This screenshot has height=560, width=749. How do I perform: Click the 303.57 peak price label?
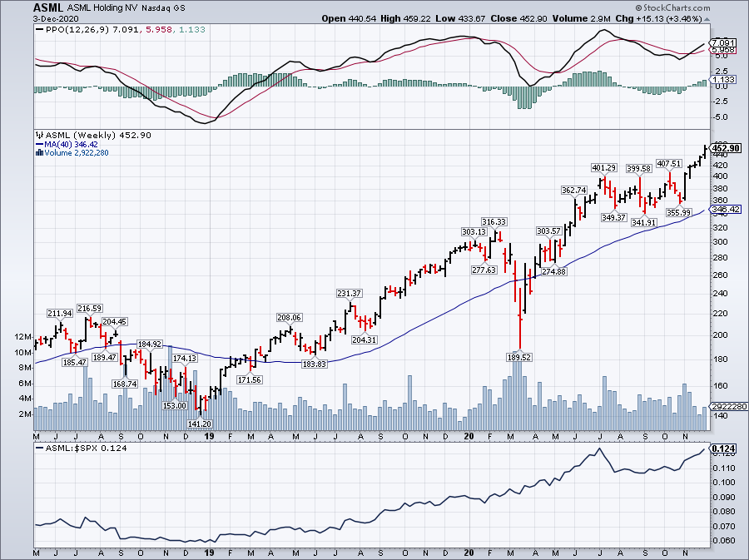(x=549, y=231)
